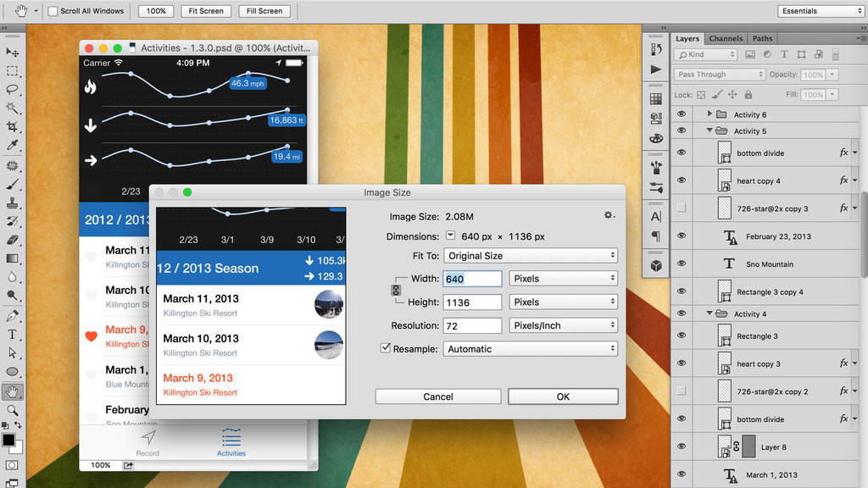Click the Cancel button
868x488 pixels.
tap(438, 396)
